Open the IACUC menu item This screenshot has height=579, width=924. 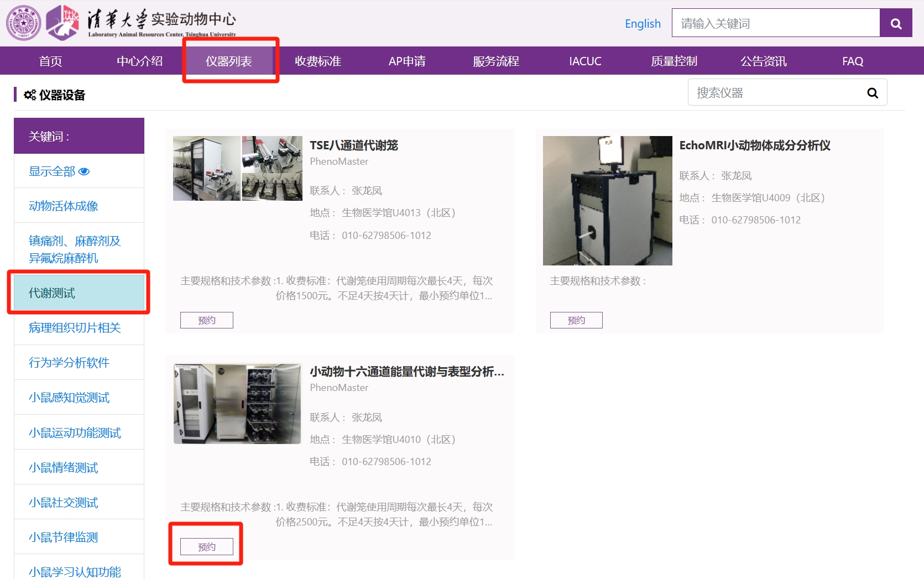(x=585, y=61)
